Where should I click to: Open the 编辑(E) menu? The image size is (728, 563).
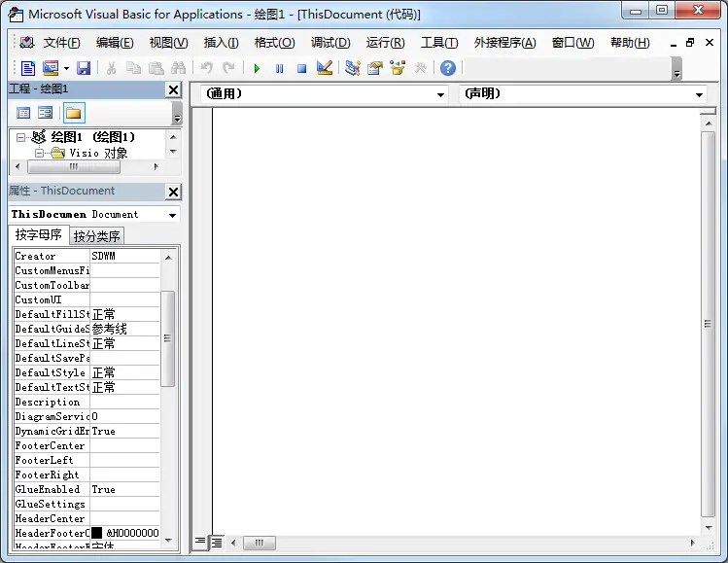click(x=115, y=43)
